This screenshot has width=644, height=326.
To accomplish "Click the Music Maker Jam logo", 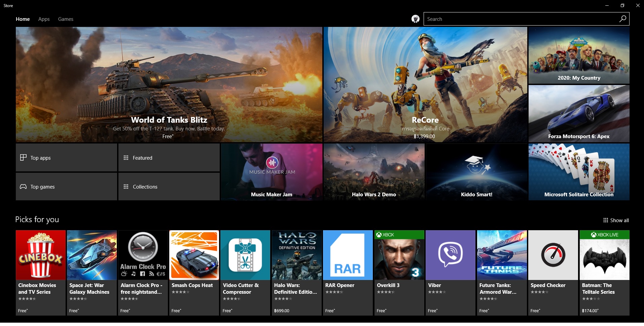I will pos(272,163).
